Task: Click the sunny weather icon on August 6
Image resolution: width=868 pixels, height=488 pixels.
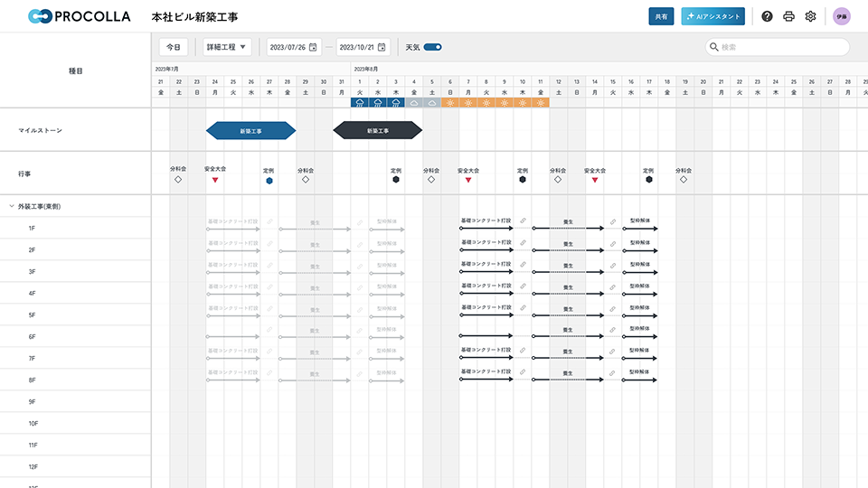Action: [x=450, y=103]
